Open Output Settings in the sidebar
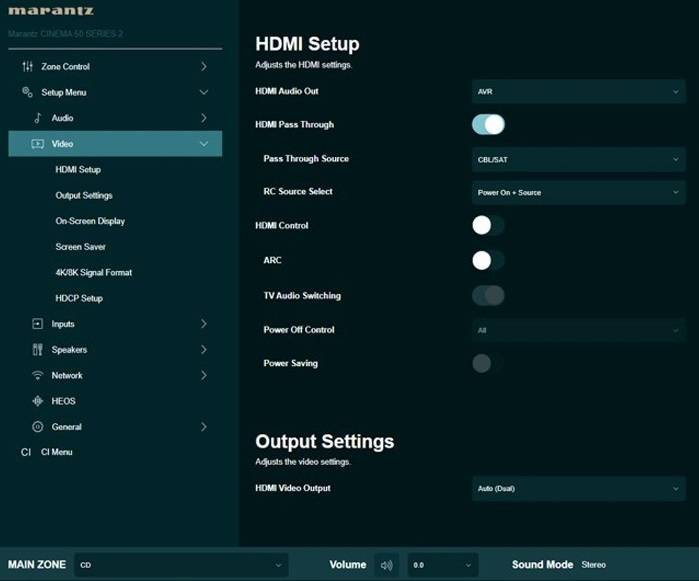 pyautogui.click(x=84, y=195)
